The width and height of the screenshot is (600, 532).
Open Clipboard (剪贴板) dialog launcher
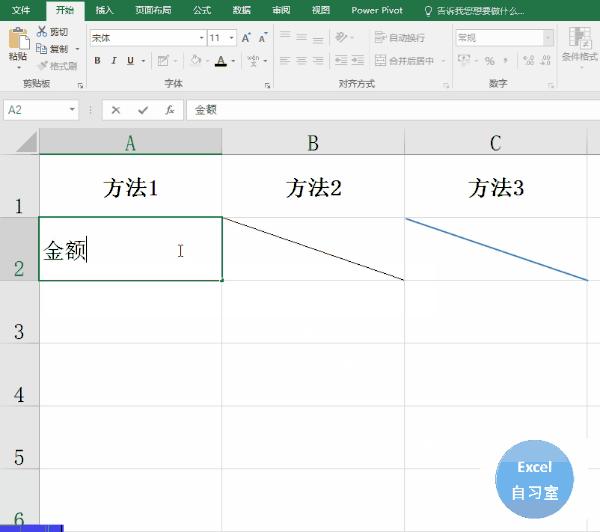(80, 85)
